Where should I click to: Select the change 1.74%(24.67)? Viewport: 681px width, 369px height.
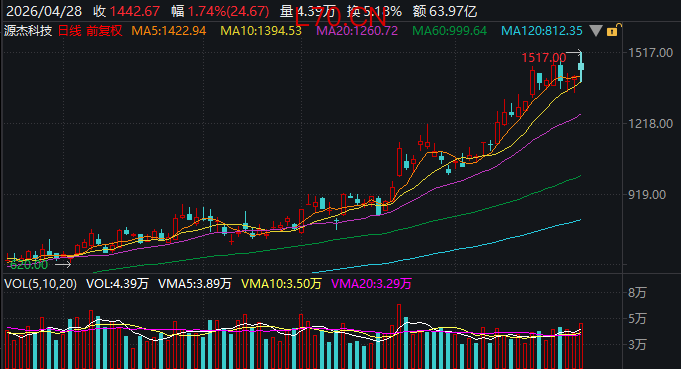coord(229,11)
